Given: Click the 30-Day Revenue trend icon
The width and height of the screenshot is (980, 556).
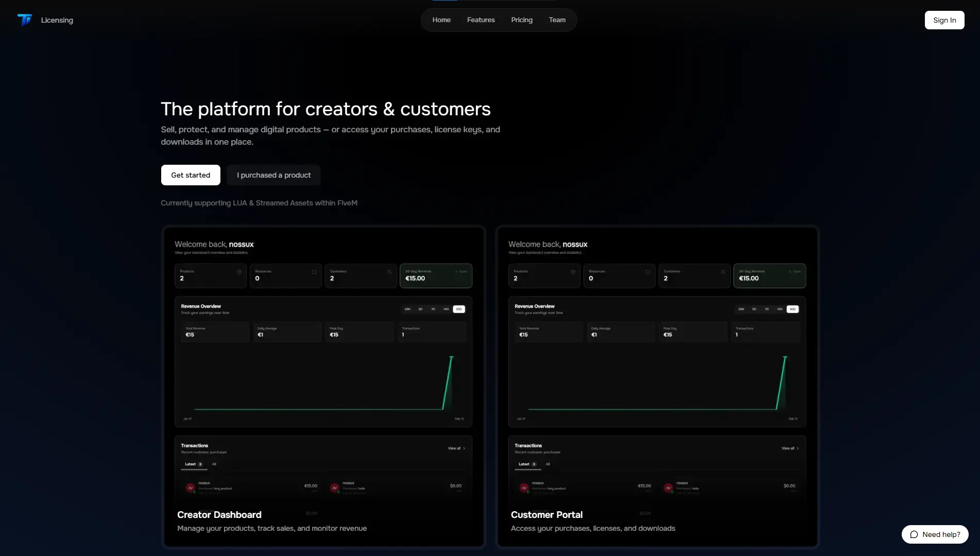Looking at the screenshot, I should 456,271.
